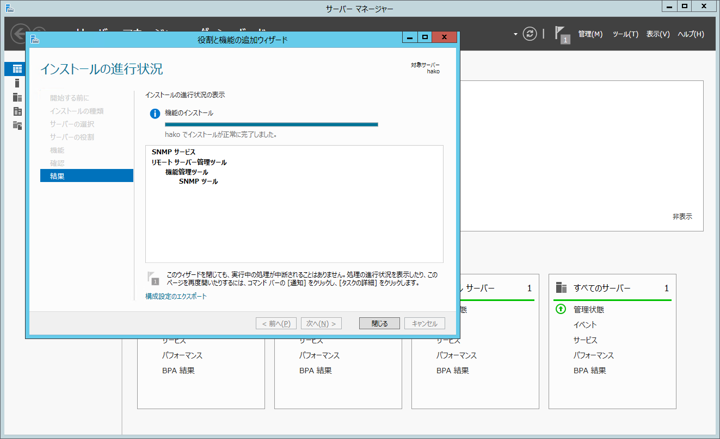Image resolution: width=720 pixels, height=439 pixels.
Task: Click the back arrow in Server Manager header
Action: [x=20, y=34]
